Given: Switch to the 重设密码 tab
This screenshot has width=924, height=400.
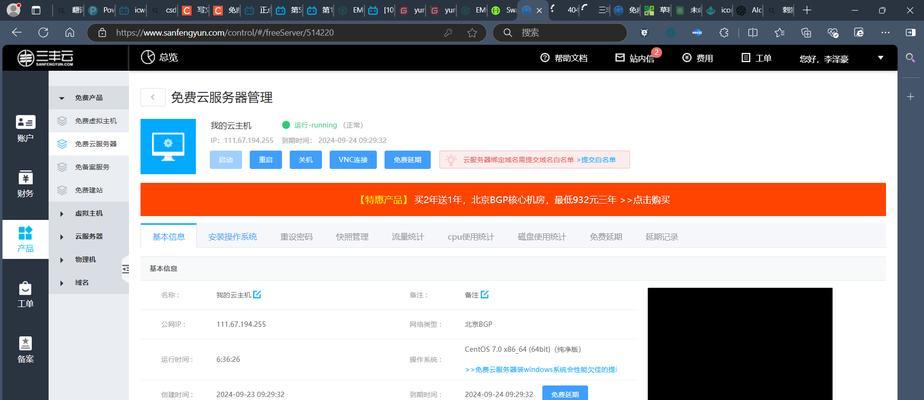Looking at the screenshot, I should (296, 237).
